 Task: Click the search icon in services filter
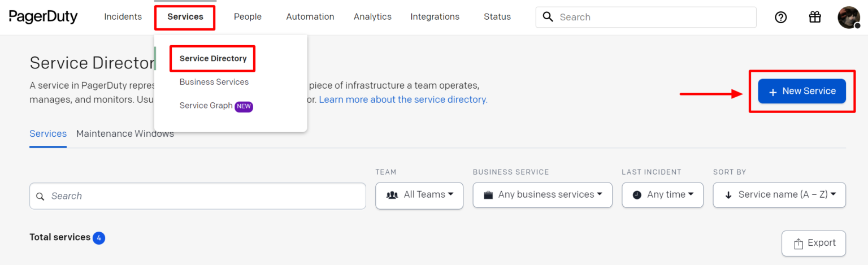40,196
